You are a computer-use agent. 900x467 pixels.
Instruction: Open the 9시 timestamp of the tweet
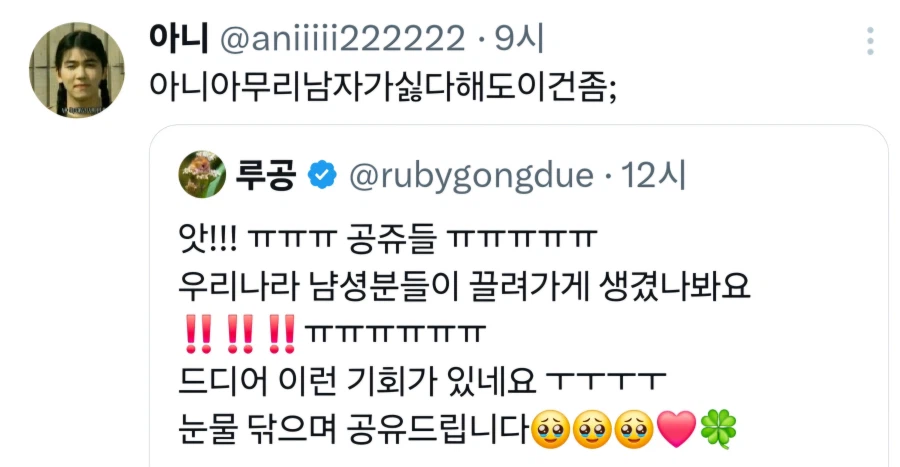(518, 39)
